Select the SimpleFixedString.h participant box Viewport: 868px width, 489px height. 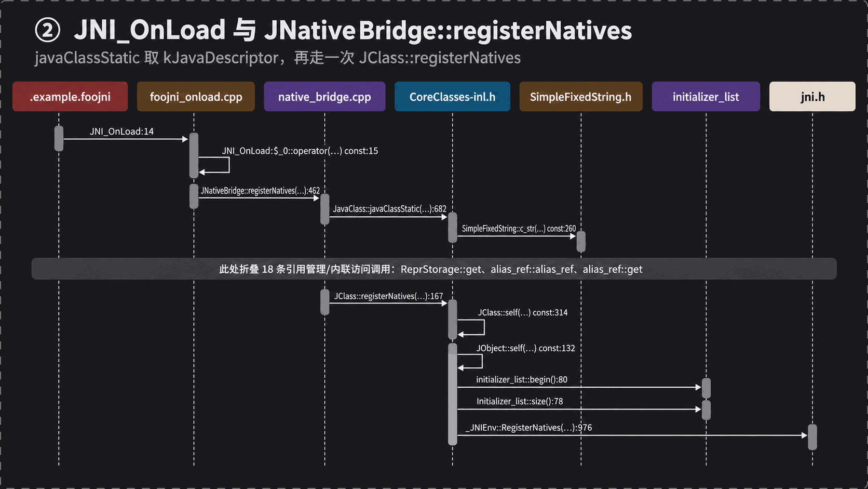point(581,97)
